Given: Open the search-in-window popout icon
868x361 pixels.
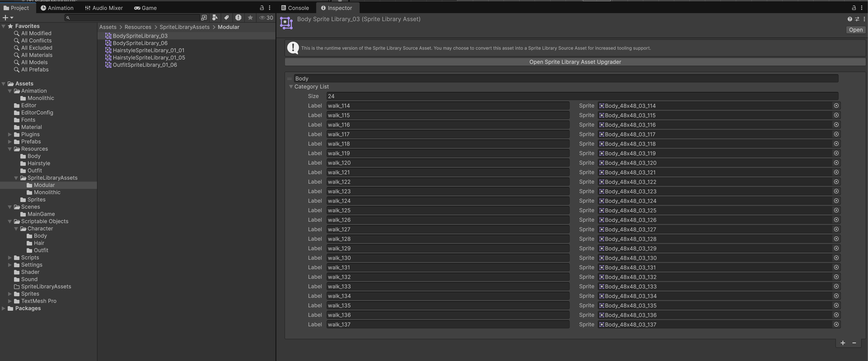Looking at the screenshot, I should click(204, 17).
